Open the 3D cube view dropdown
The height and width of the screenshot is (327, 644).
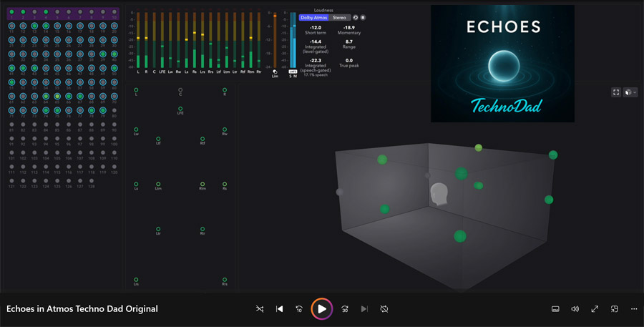(630, 92)
